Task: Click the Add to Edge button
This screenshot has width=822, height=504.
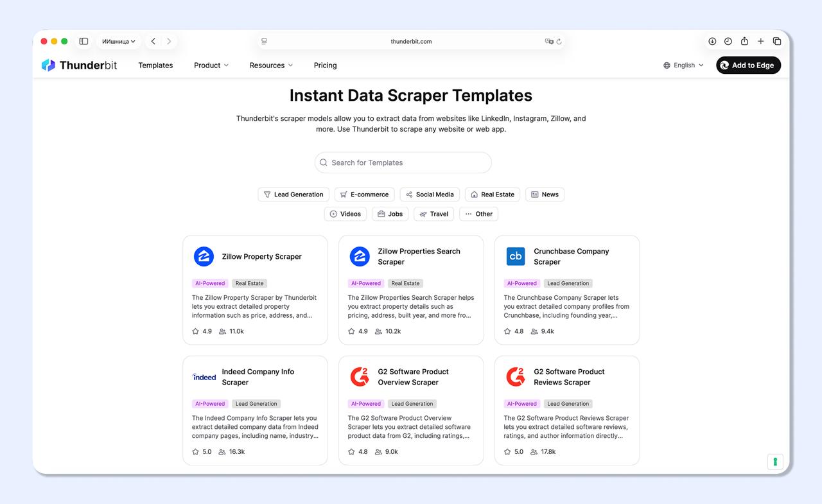Action: 748,65
